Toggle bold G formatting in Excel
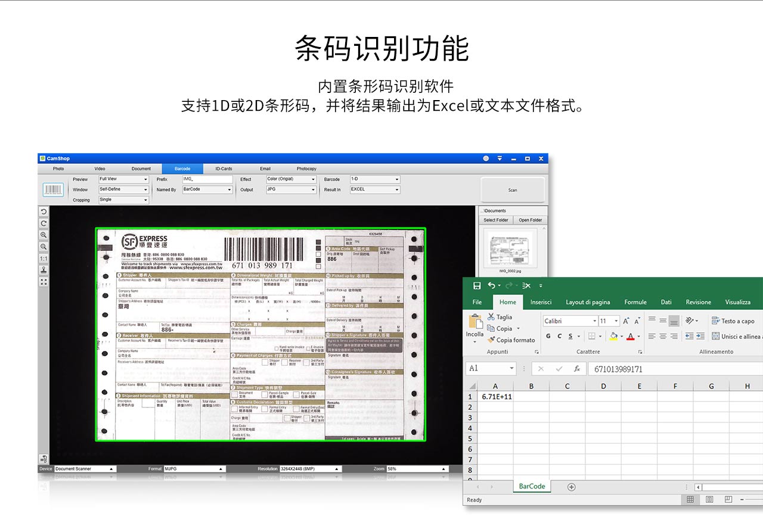 pos(547,337)
